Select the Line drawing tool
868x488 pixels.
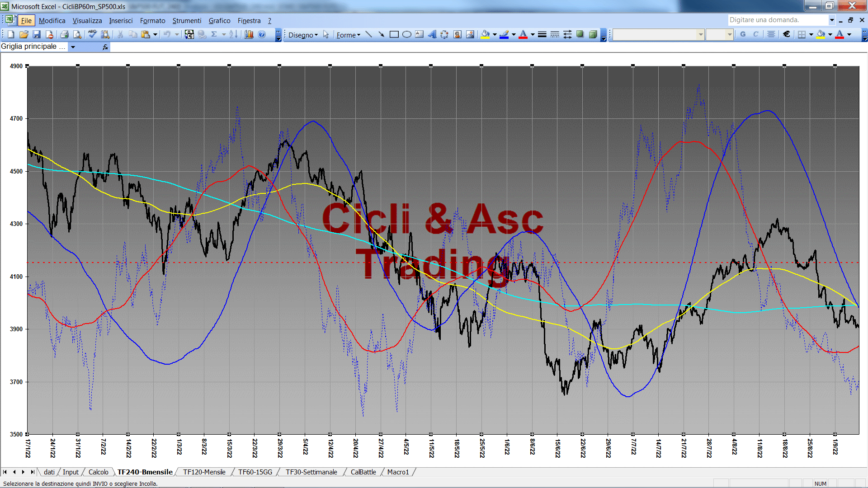pos(368,34)
